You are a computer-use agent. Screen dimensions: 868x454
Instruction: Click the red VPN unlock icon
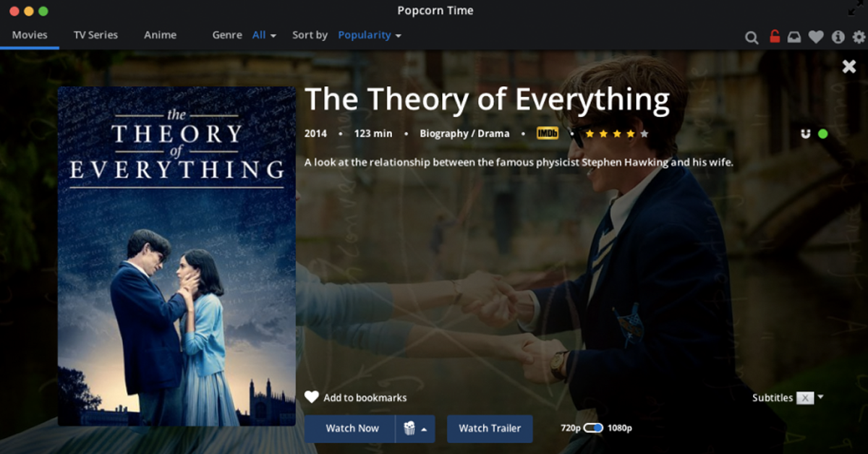[x=775, y=36]
